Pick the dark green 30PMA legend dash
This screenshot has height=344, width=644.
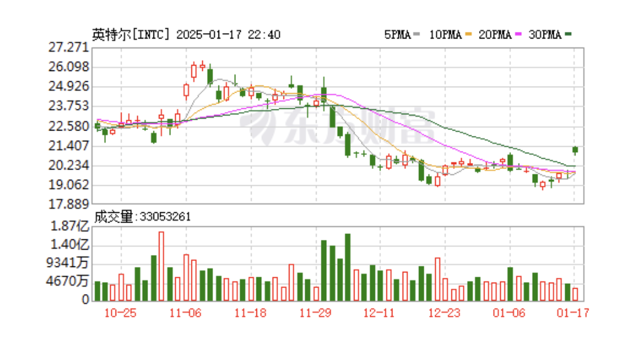pos(568,34)
